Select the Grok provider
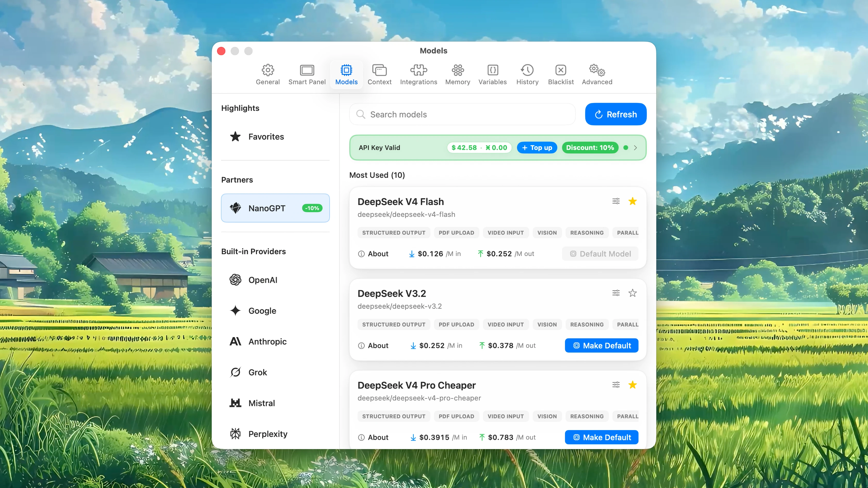The height and width of the screenshot is (488, 868). [275, 372]
